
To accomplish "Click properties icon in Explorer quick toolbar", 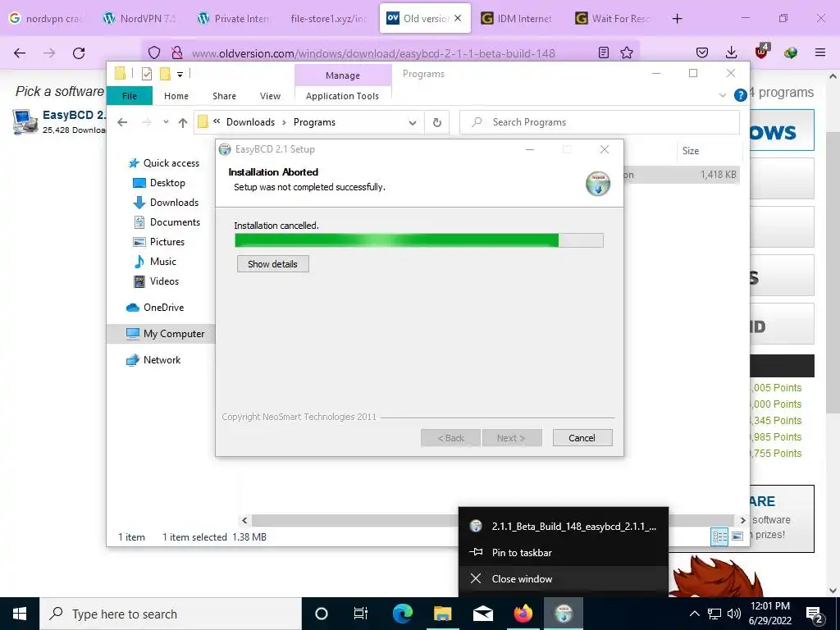I will click(x=146, y=74).
